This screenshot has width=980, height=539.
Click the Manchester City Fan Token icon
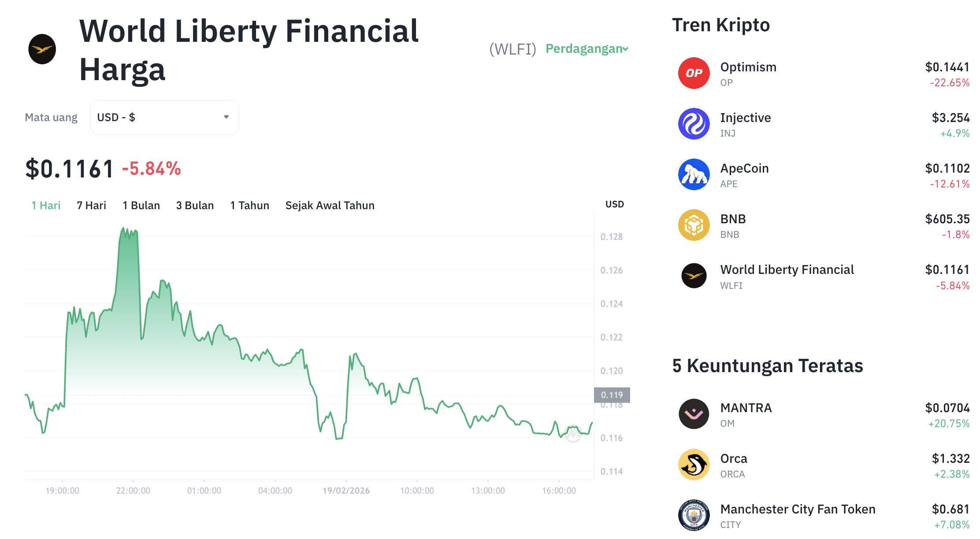coord(694,515)
